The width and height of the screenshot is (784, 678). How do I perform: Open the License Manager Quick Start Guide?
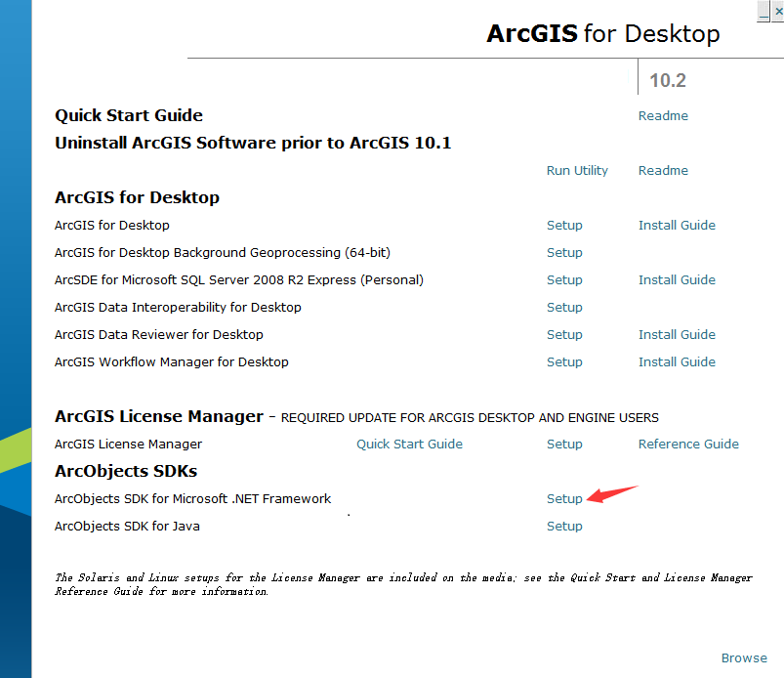409,444
